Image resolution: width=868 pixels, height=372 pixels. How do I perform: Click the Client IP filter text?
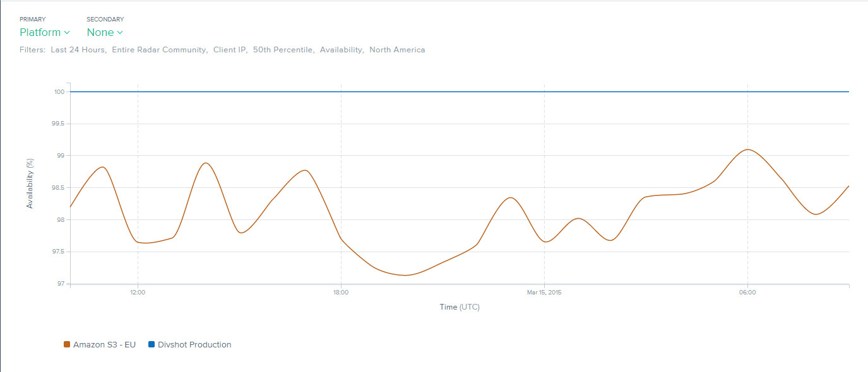pyautogui.click(x=230, y=50)
